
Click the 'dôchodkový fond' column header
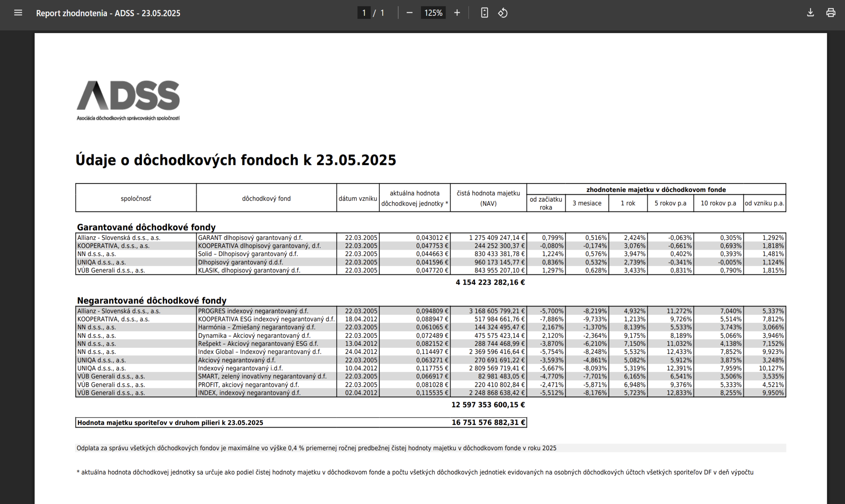266,198
